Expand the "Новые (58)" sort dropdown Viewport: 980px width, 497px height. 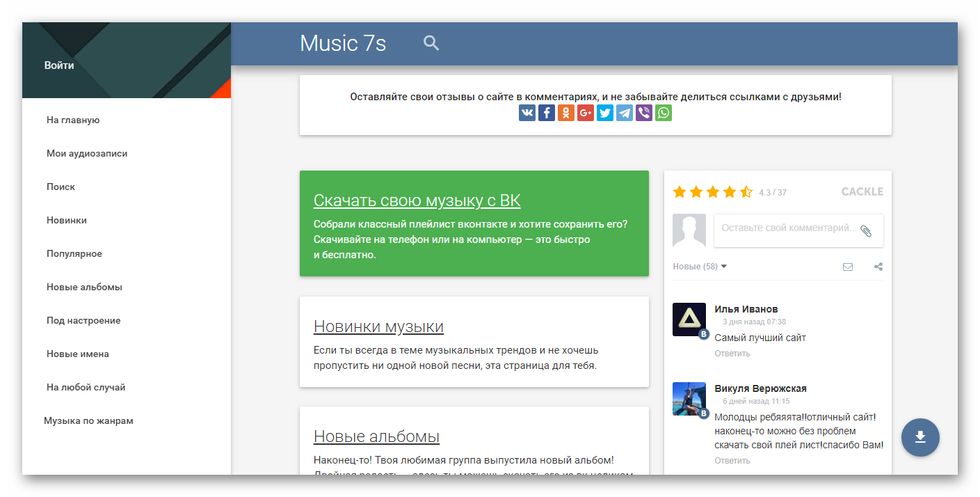click(x=700, y=267)
